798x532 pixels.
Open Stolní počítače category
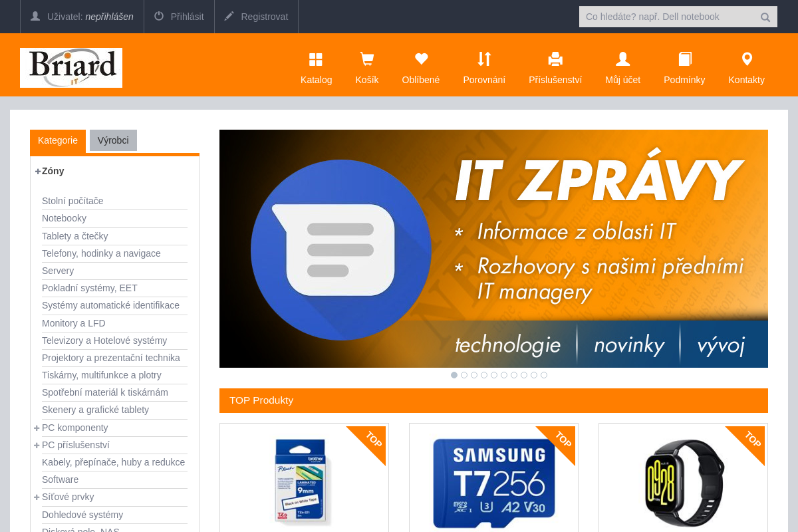coord(72,201)
